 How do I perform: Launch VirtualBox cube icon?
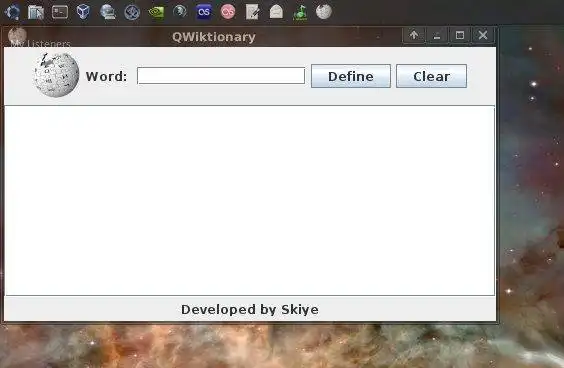pos(83,12)
